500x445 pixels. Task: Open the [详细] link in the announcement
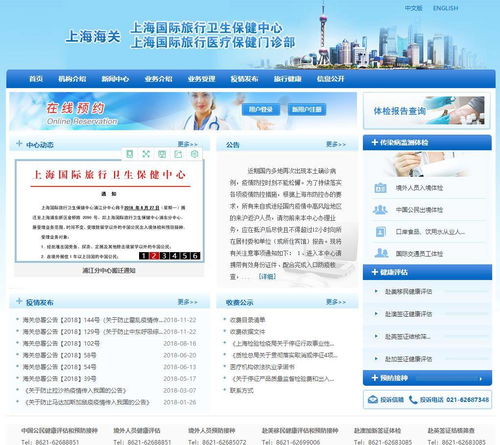click(x=267, y=276)
